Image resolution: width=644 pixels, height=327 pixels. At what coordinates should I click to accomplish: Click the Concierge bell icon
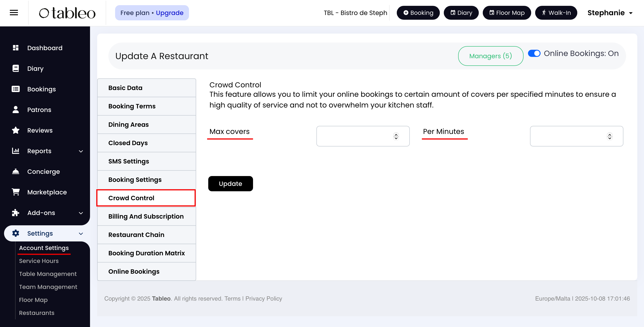click(x=16, y=172)
